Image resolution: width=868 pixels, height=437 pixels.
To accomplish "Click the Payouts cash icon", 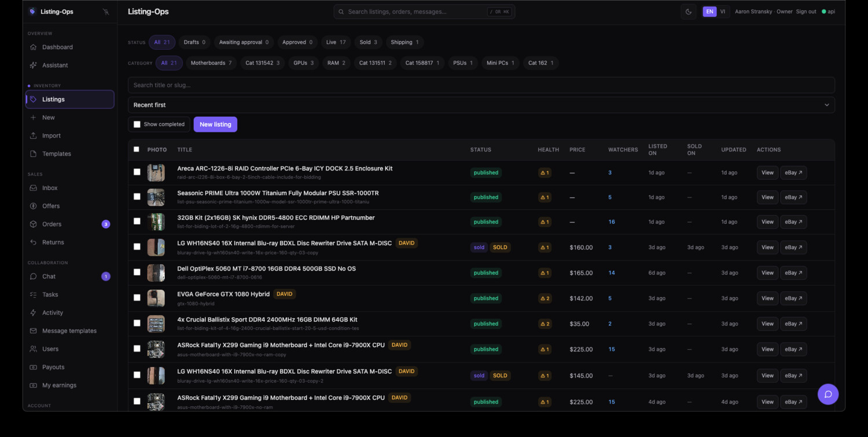I will [x=34, y=367].
